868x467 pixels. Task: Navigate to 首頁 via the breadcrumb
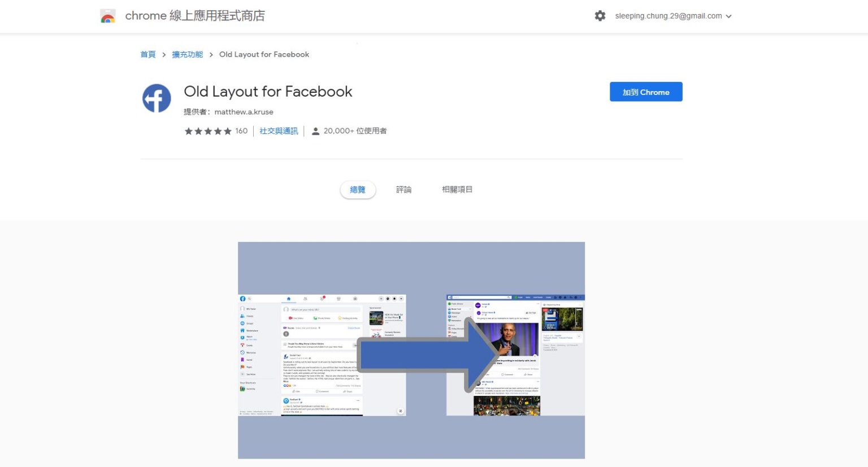coord(147,54)
